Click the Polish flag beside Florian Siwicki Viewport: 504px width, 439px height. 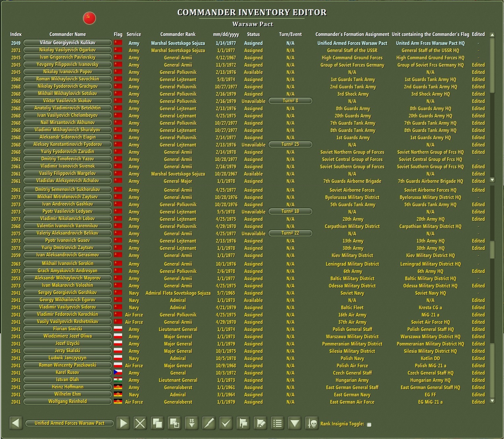(118, 329)
